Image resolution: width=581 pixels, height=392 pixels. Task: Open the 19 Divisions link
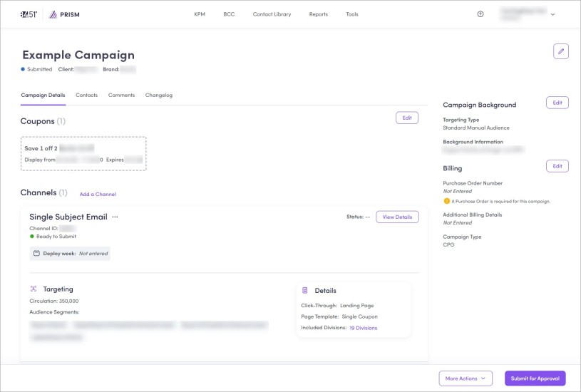[x=363, y=328]
